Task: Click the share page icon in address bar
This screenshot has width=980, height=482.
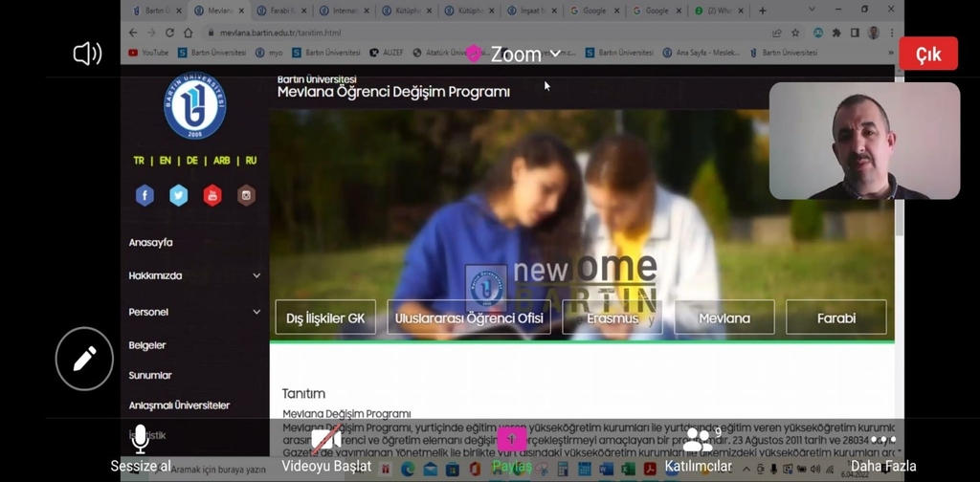Action: coord(777,33)
